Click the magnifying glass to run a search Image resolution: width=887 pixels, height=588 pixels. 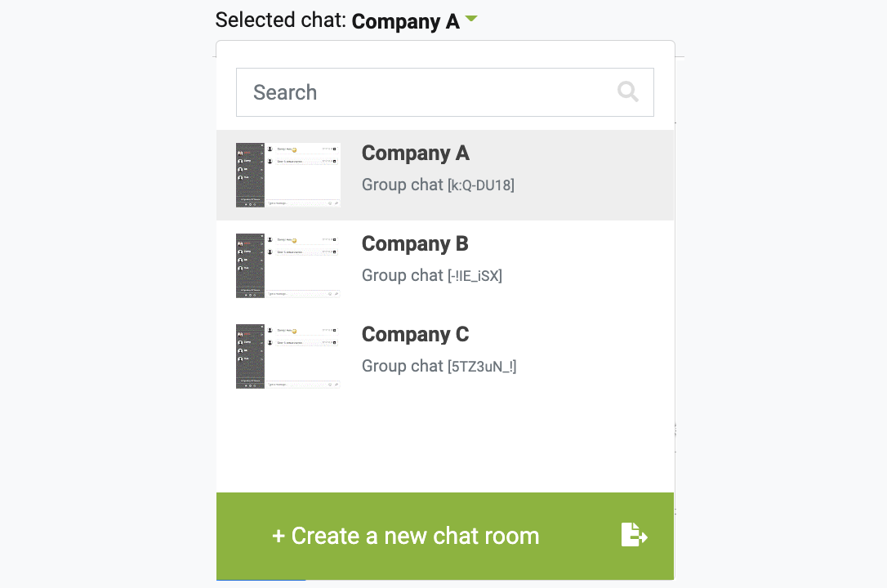tap(627, 91)
